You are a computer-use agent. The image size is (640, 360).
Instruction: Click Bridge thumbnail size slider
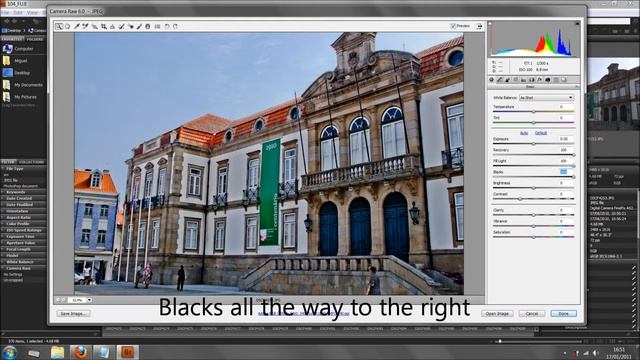click(x=500, y=341)
